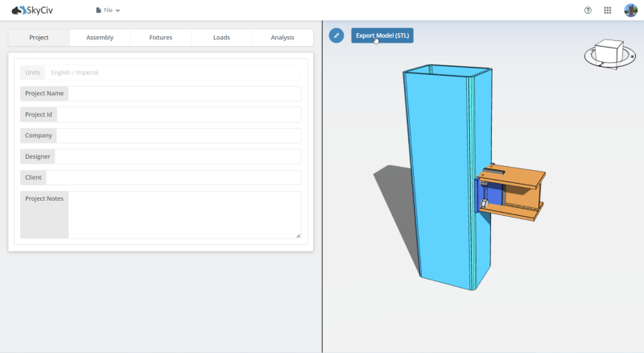Focus the Project Id input field
This screenshot has height=353, width=644.
179,114
